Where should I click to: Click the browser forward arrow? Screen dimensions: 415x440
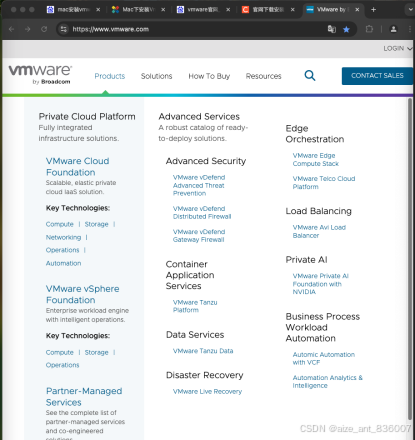28,29
